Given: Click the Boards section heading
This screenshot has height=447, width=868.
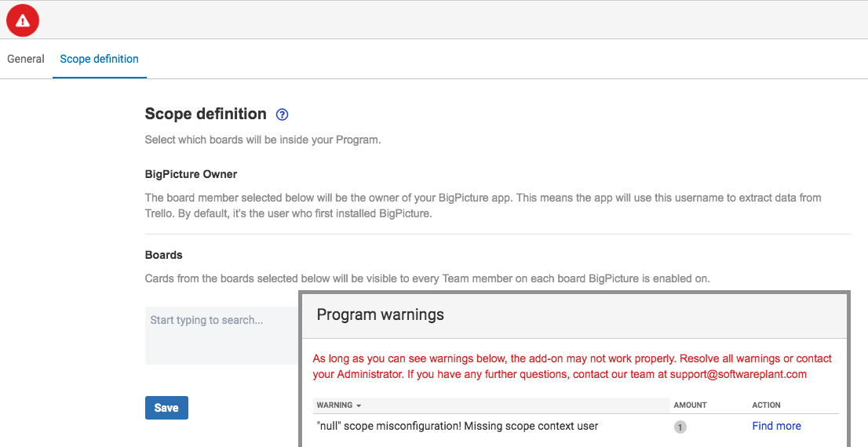Looking at the screenshot, I should [x=163, y=255].
